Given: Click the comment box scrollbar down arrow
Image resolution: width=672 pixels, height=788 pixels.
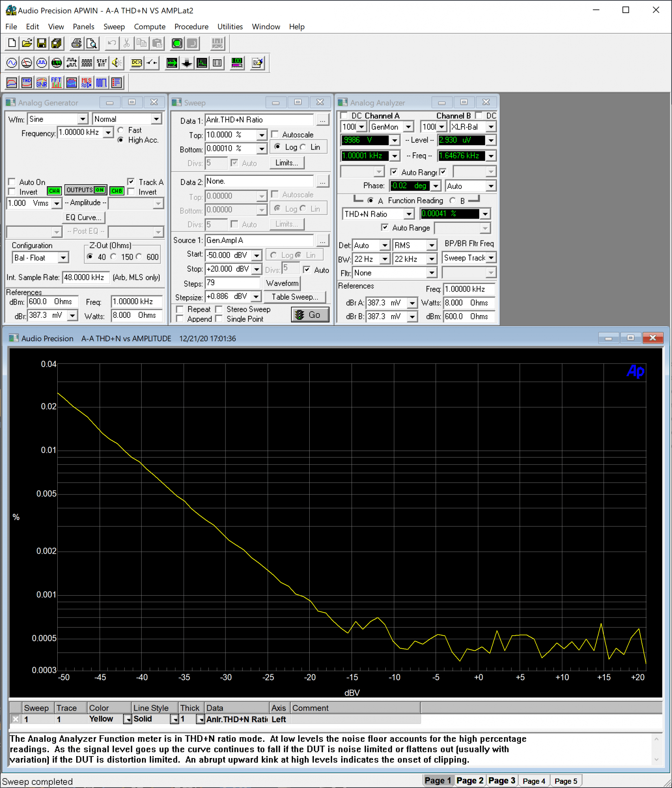Looking at the screenshot, I should (657, 760).
